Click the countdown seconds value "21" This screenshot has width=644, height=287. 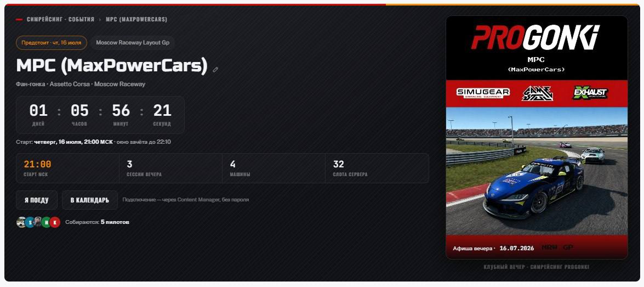[162, 111]
